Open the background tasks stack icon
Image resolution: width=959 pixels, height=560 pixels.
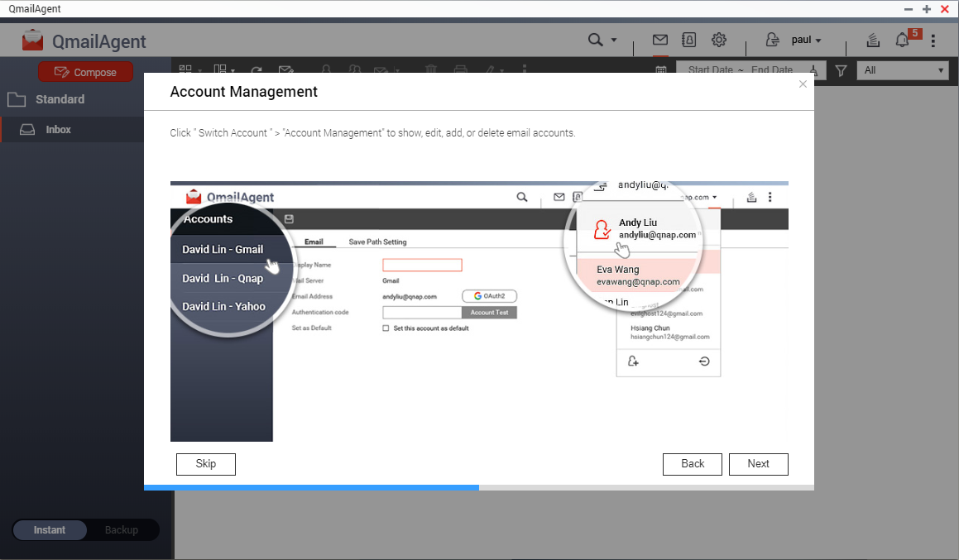coord(873,41)
